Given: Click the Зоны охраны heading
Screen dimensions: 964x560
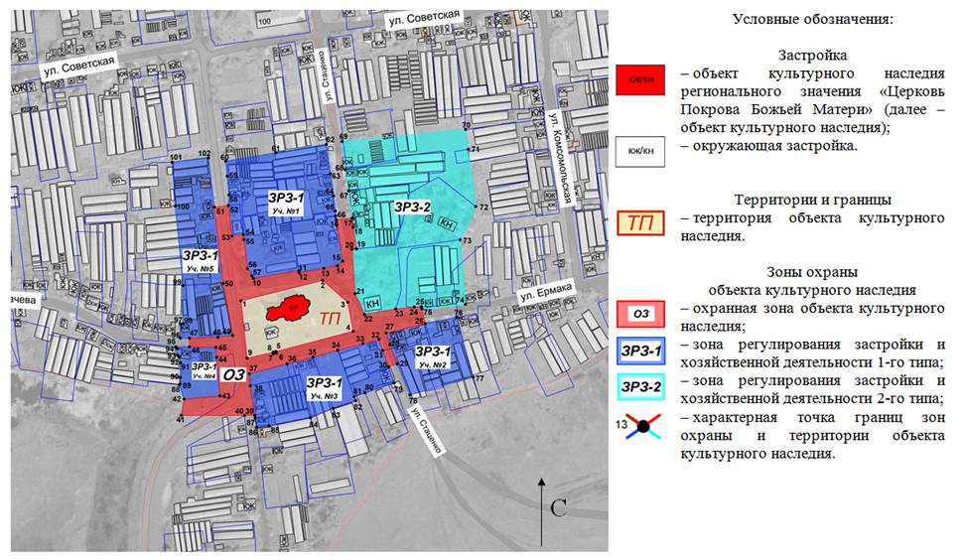Looking at the screenshot, I should coord(811,272).
